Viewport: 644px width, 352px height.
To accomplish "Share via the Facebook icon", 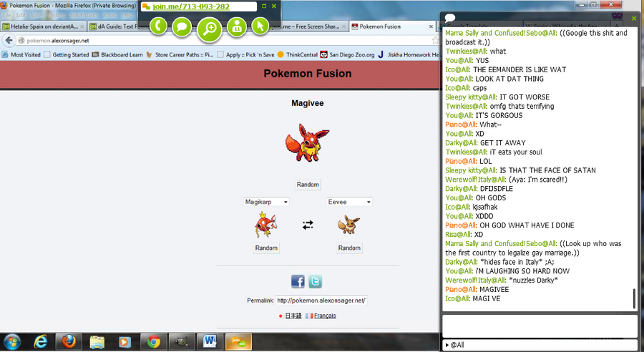I will click(298, 281).
